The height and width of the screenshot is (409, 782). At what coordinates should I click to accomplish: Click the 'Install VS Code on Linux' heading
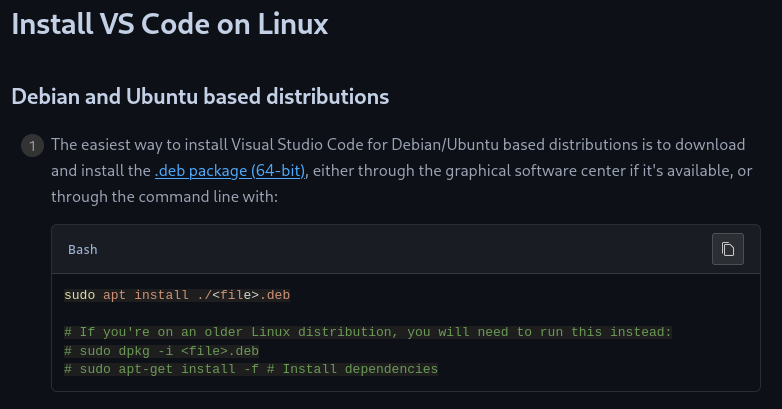click(x=170, y=23)
